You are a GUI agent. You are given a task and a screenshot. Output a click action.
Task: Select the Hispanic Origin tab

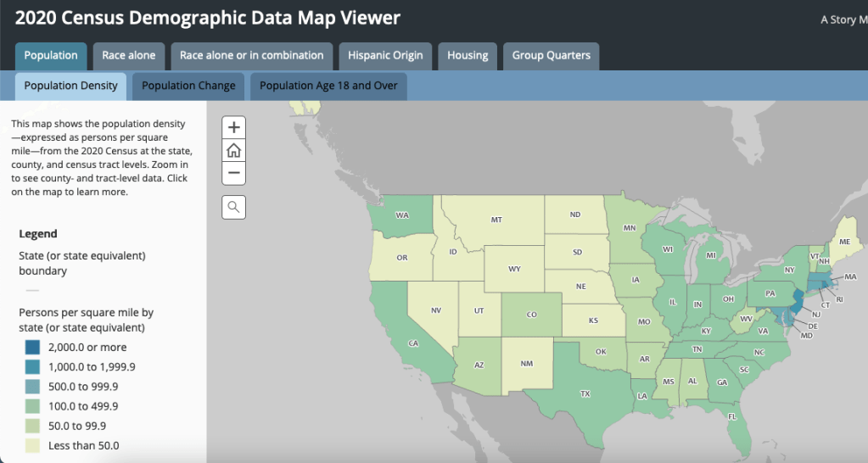(x=385, y=56)
